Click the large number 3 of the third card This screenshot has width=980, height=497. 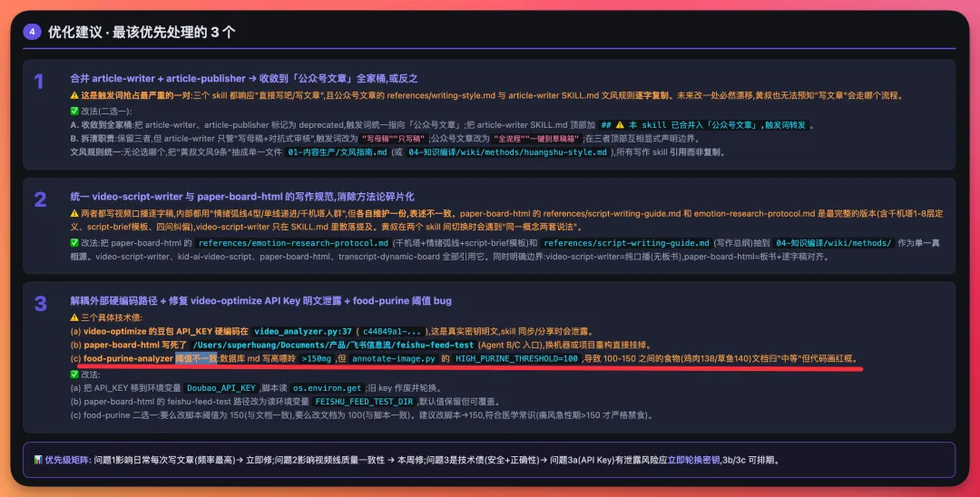click(x=40, y=304)
